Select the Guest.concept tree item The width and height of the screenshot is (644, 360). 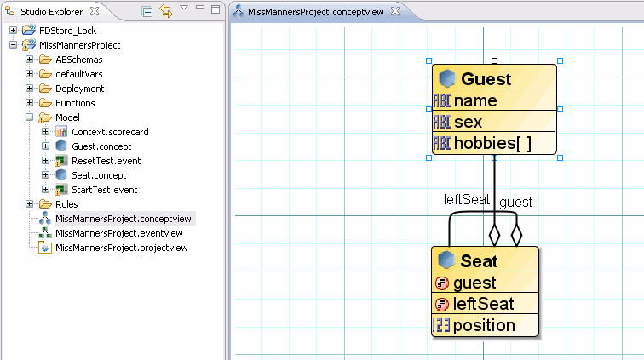101,146
